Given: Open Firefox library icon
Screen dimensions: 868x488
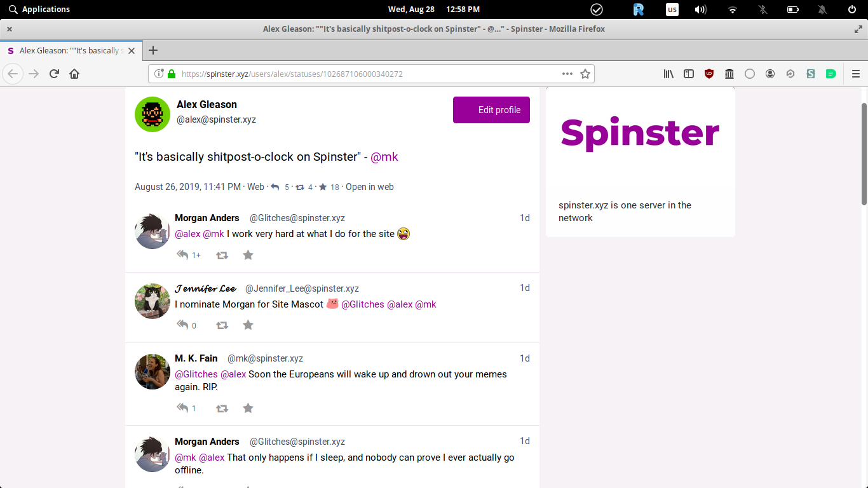Looking at the screenshot, I should click(668, 74).
